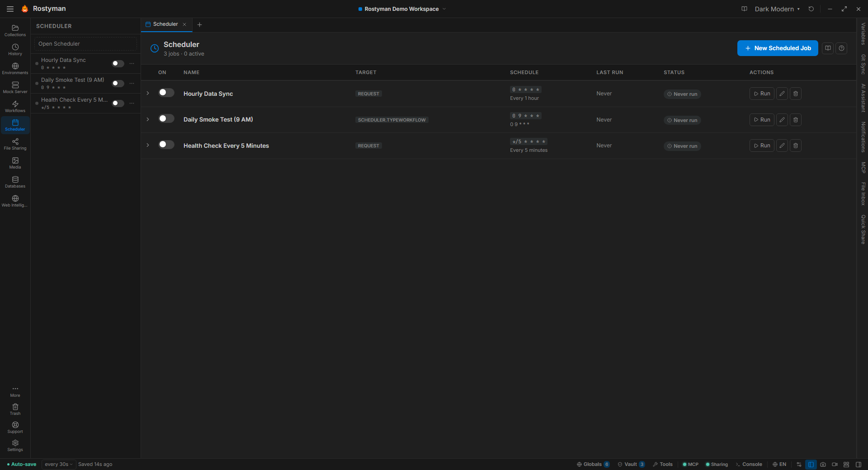Viewport: 868px width, 470px height.
Task: Enable Health Check Every 5 Minutes in table
Action: [166, 145]
